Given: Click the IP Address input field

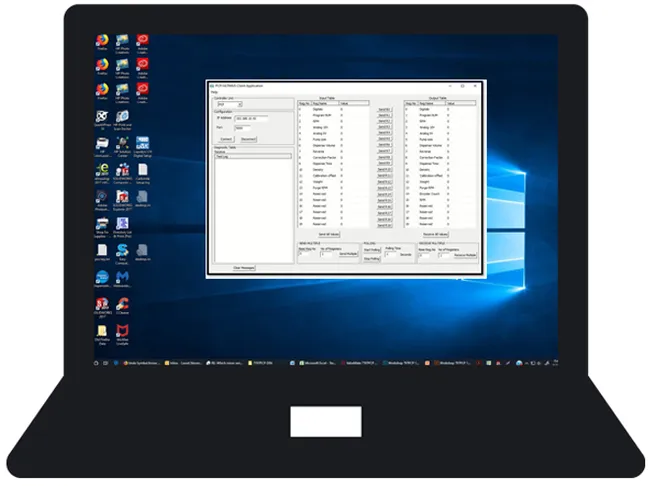Looking at the screenshot, I should tap(252, 118).
